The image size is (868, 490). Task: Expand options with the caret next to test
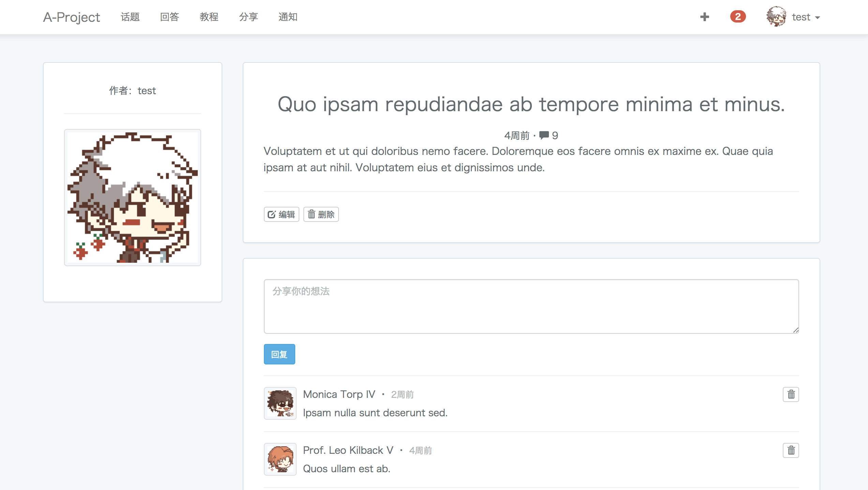coord(818,18)
